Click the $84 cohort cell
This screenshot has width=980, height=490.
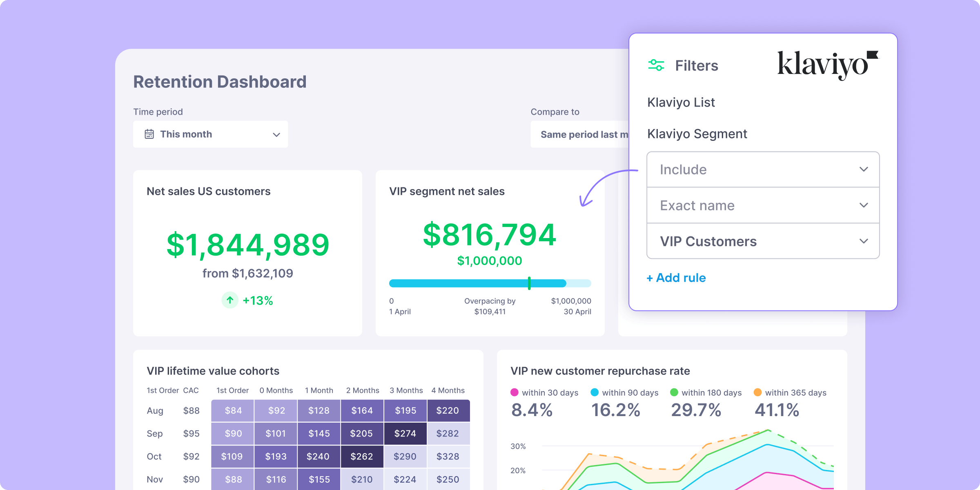[233, 410]
